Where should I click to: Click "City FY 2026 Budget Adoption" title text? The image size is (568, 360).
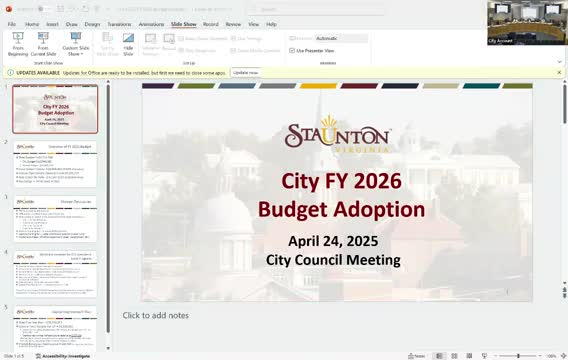coord(341,195)
